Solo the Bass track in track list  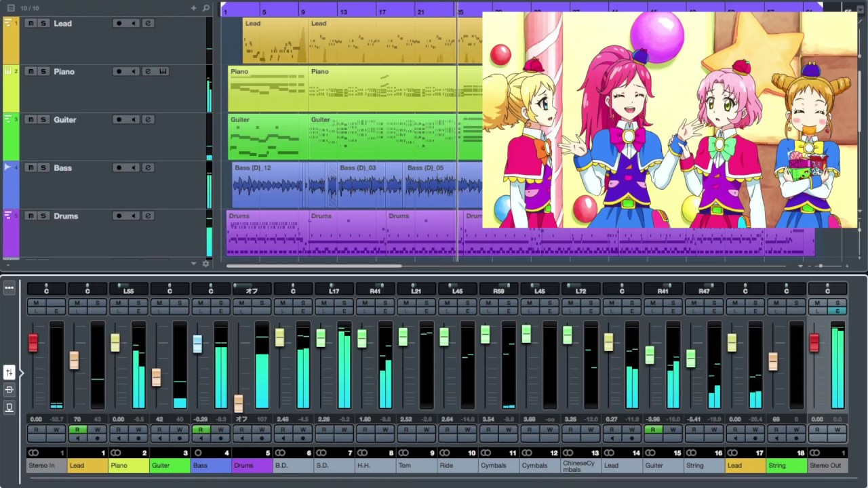[43, 167]
